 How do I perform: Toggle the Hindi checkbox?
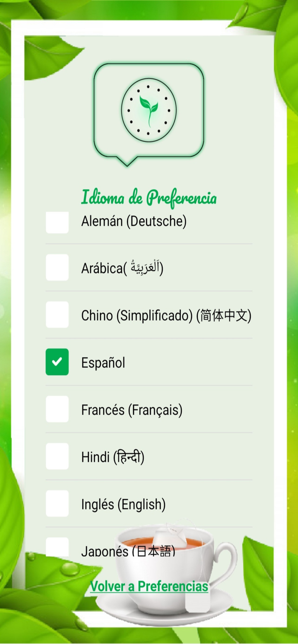57,456
